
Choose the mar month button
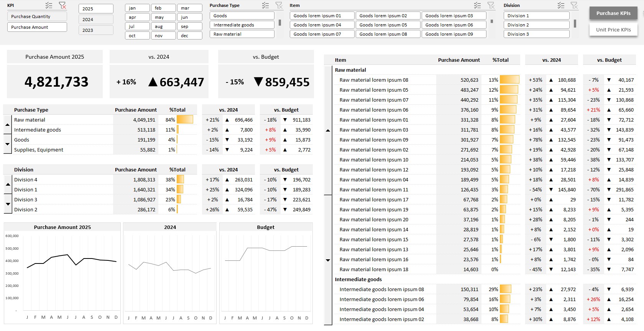pyautogui.click(x=189, y=8)
